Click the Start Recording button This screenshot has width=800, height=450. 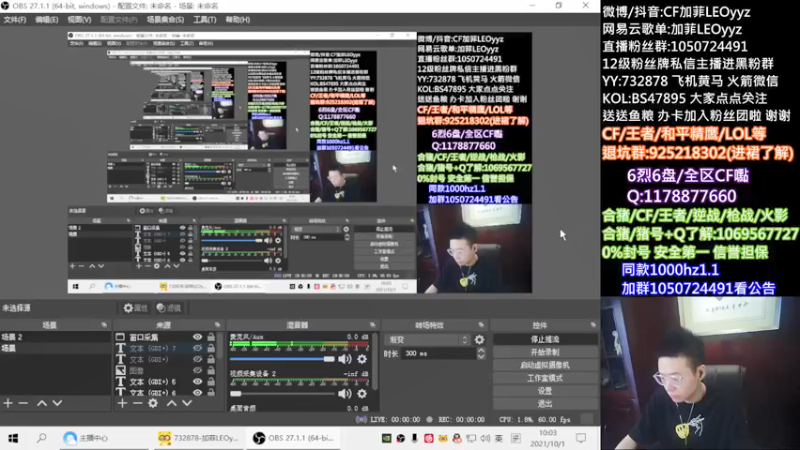point(545,352)
